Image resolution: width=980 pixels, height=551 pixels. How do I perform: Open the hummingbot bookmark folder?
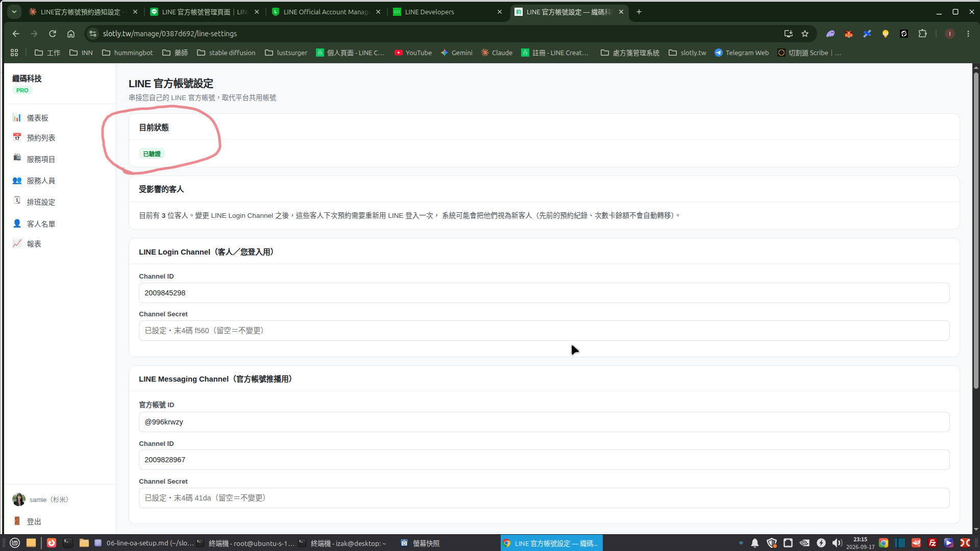click(x=128, y=53)
